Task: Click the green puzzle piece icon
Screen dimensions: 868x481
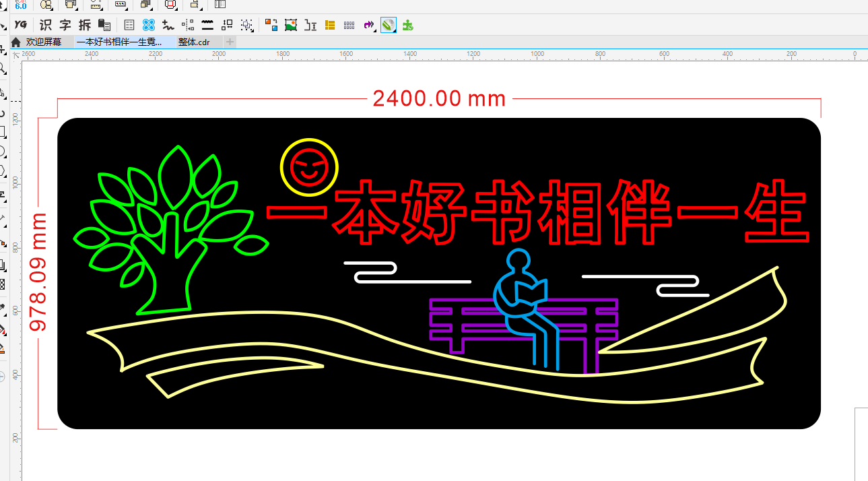Action: point(407,25)
